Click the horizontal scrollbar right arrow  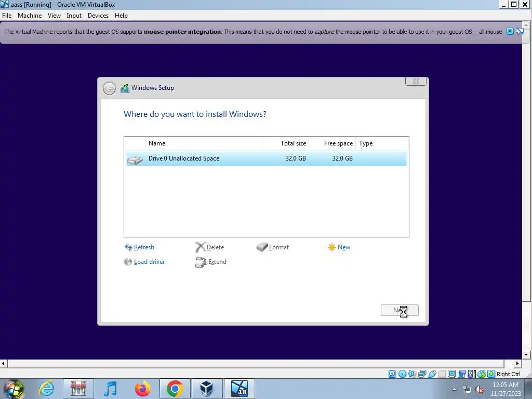(x=517, y=363)
